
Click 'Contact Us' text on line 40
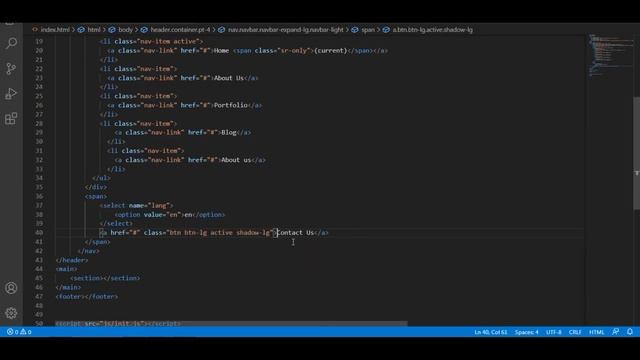(295, 233)
